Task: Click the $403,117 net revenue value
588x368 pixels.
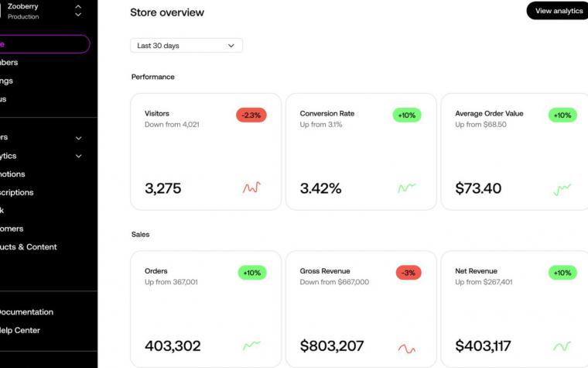Action: tap(483, 346)
